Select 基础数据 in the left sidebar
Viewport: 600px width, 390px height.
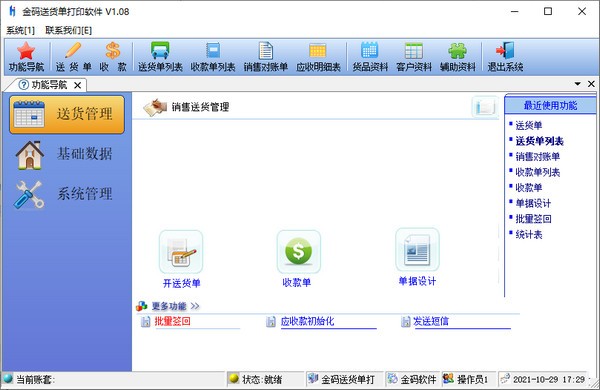67,154
